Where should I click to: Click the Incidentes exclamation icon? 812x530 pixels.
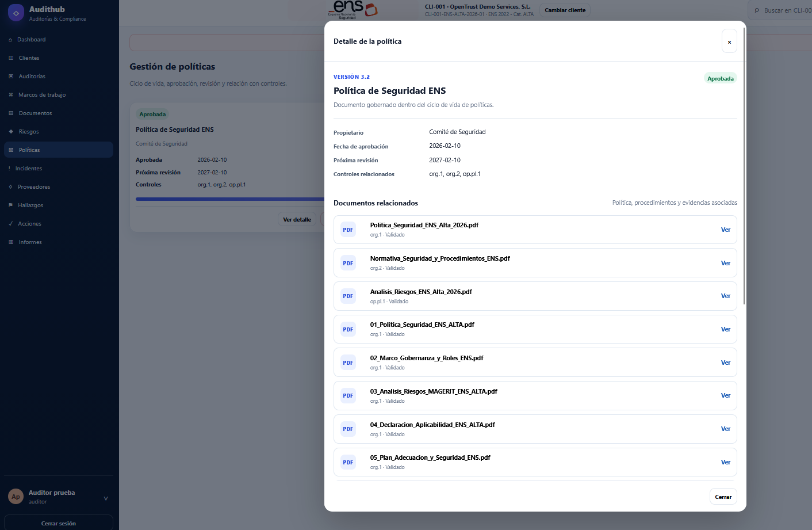pyautogui.click(x=10, y=169)
